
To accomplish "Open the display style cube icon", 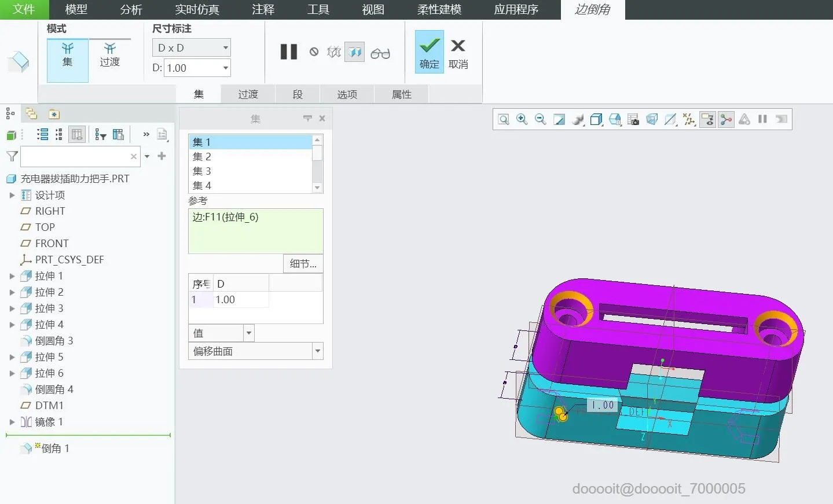I will (596, 119).
